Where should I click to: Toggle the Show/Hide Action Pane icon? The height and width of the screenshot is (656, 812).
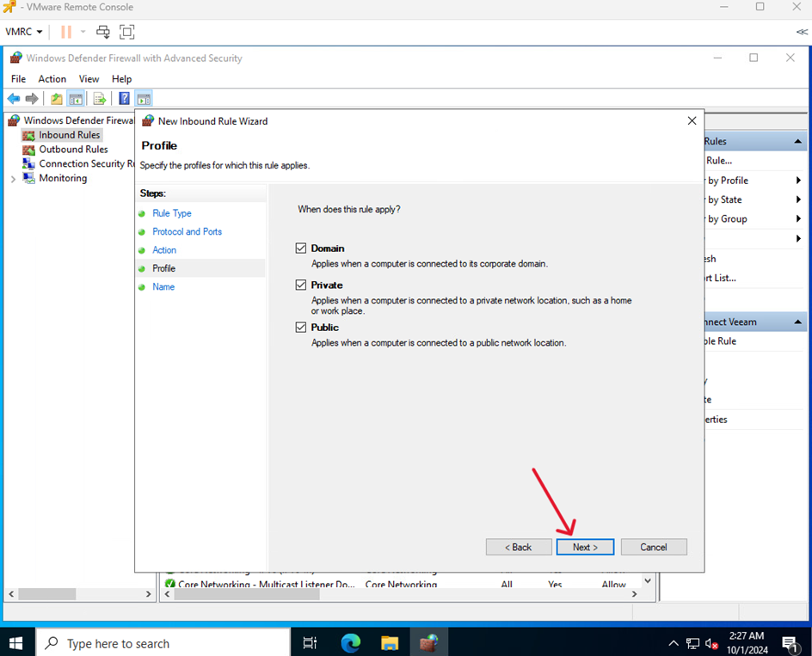pyautogui.click(x=144, y=99)
